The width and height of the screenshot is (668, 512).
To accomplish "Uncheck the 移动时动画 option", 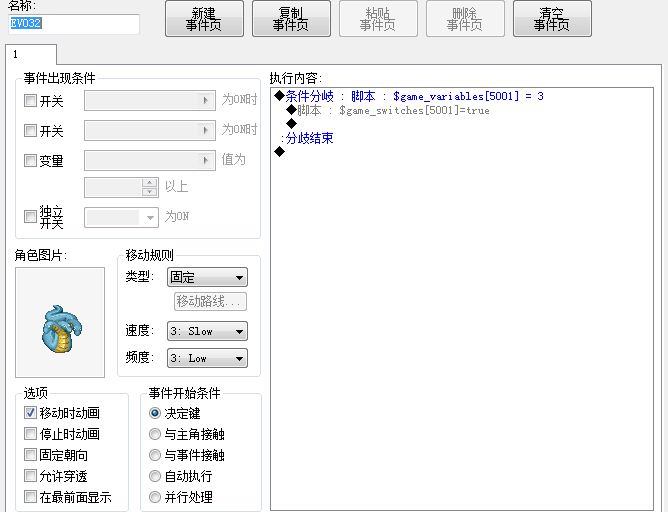I will pyautogui.click(x=30, y=412).
